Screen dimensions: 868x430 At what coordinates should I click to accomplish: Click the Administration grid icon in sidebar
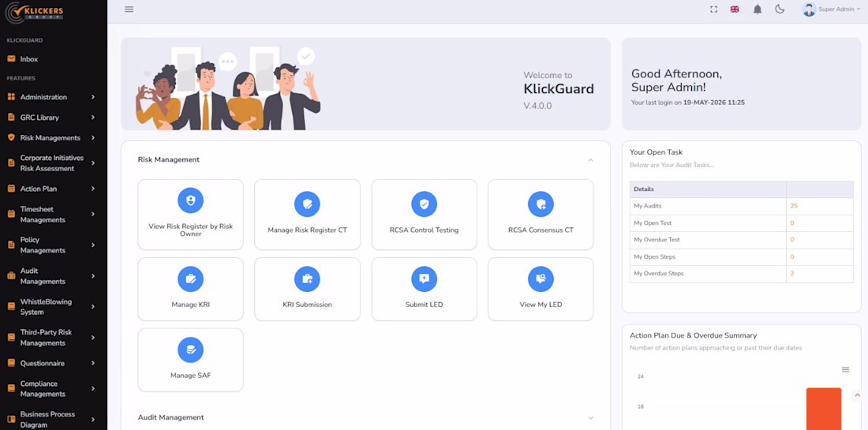[x=11, y=97]
